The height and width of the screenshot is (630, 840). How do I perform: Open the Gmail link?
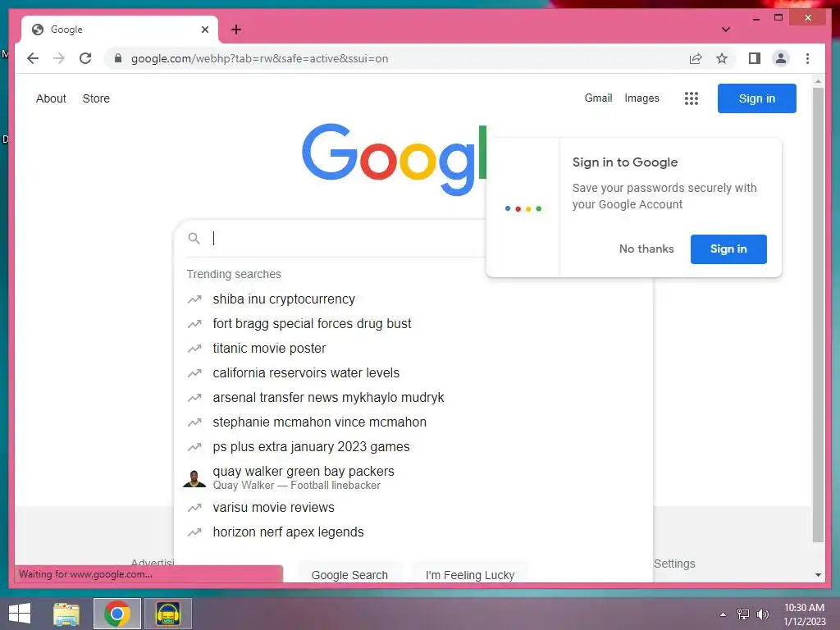[598, 98]
